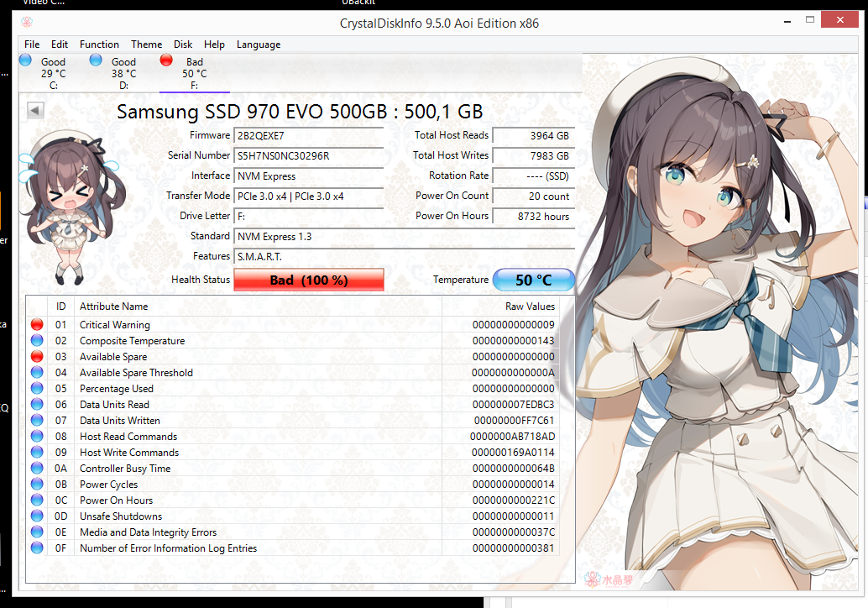Open the Help menu
Image resolution: width=868 pixels, height=608 pixels.
(214, 45)
